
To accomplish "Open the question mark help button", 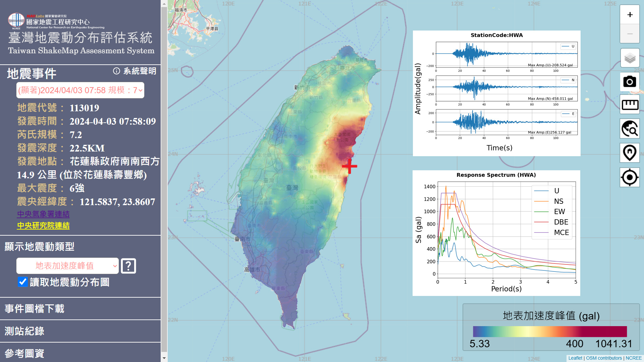I will pos(128,266).
